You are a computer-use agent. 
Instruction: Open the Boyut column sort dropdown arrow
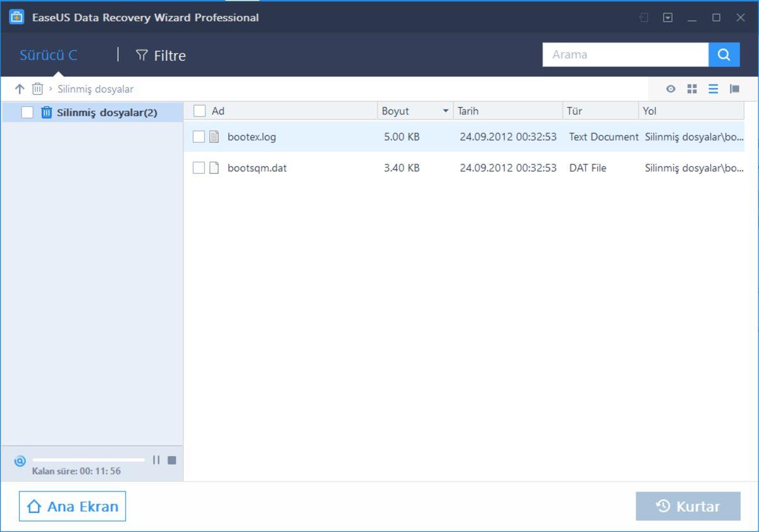(445, 111)
